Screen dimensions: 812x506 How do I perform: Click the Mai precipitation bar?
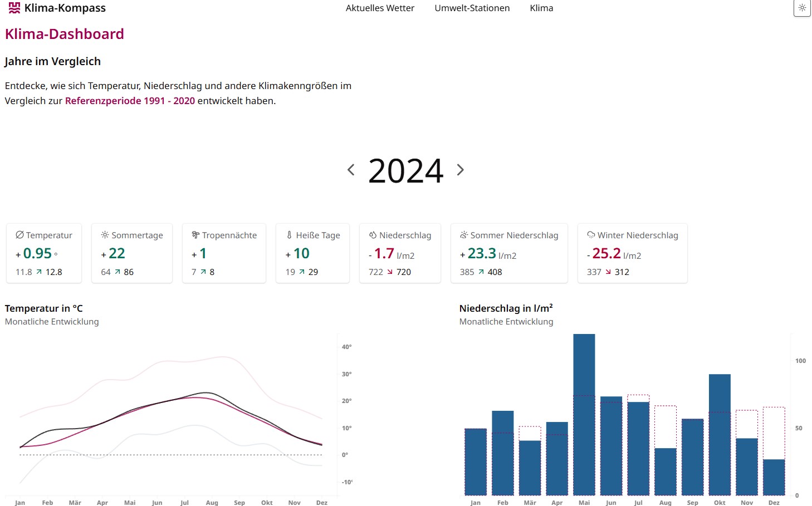584,414
